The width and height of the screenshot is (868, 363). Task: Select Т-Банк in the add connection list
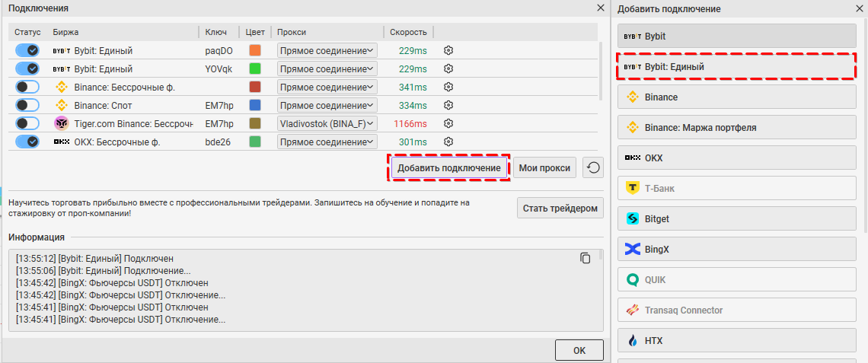pos(737,188)
